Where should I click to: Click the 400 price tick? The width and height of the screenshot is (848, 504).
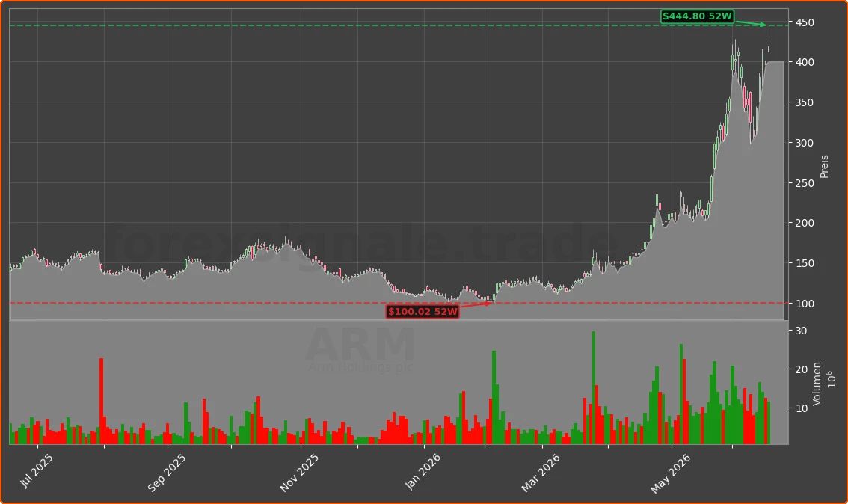[805, 62]
